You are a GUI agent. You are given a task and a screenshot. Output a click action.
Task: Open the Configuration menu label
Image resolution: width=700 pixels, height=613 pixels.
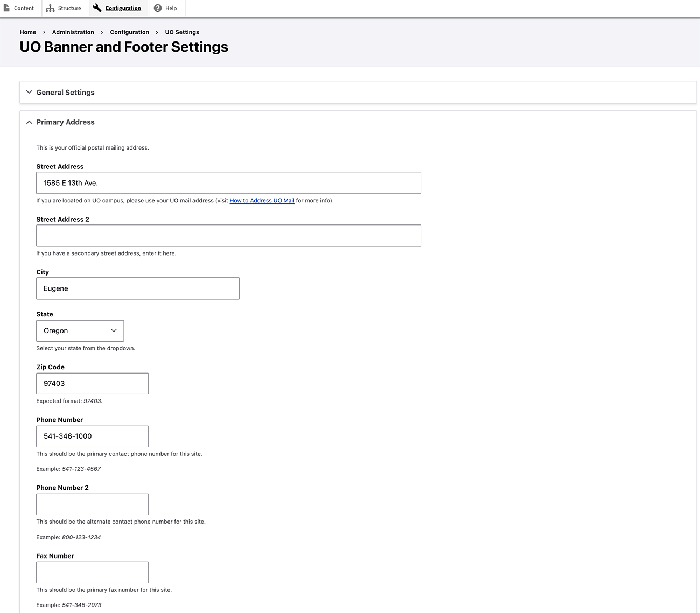coord(123,8)
